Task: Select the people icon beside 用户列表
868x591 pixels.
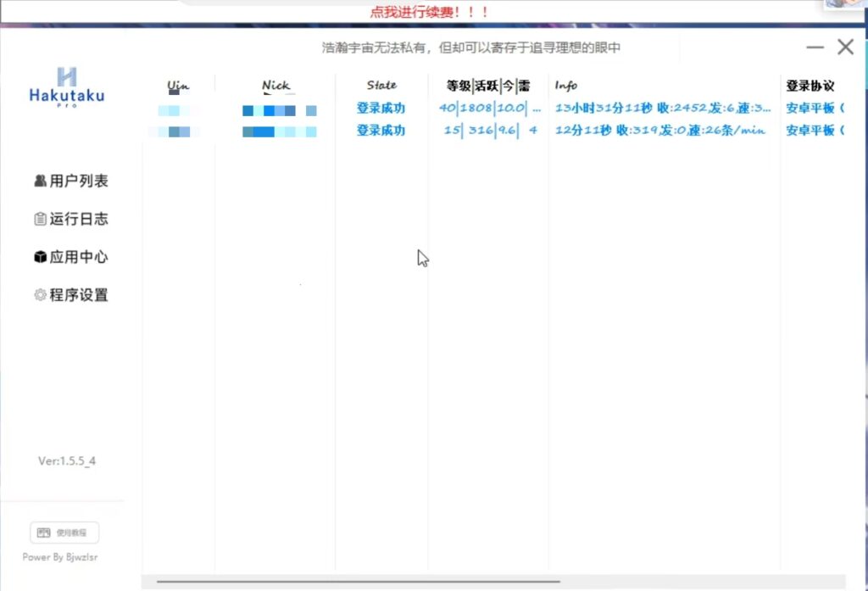Action: pos(40,180)
